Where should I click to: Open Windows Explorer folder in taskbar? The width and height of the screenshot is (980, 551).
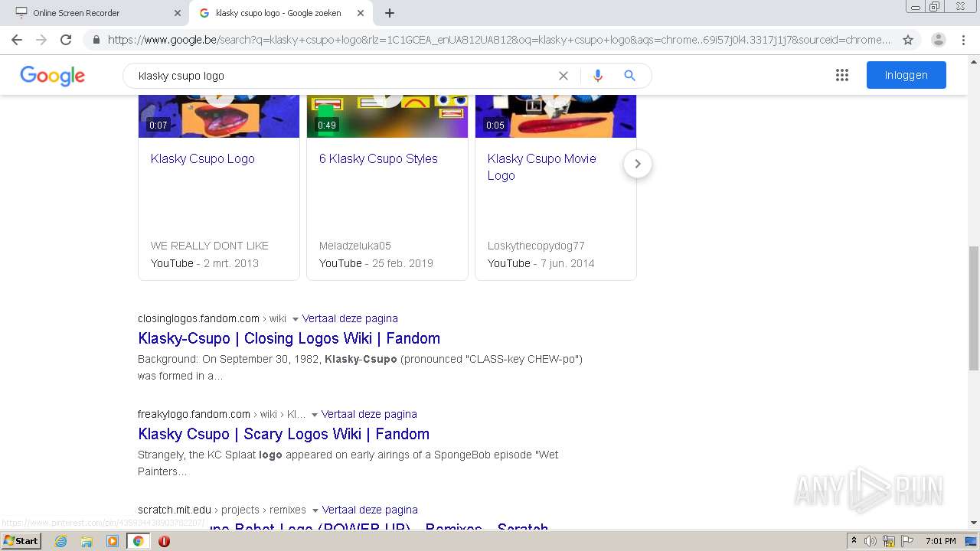pyautogui.click(x=87, y=541)
